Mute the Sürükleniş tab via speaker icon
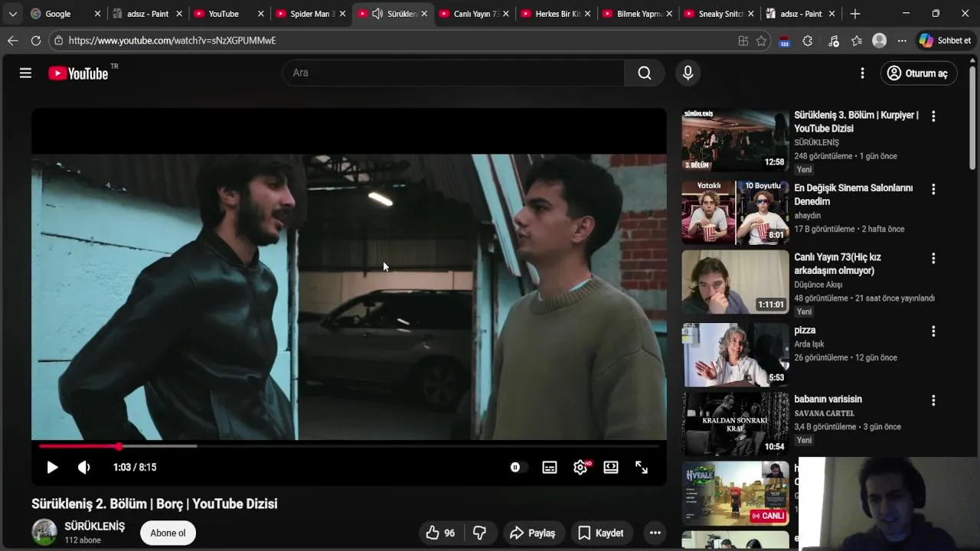 [x=377, y=14]
